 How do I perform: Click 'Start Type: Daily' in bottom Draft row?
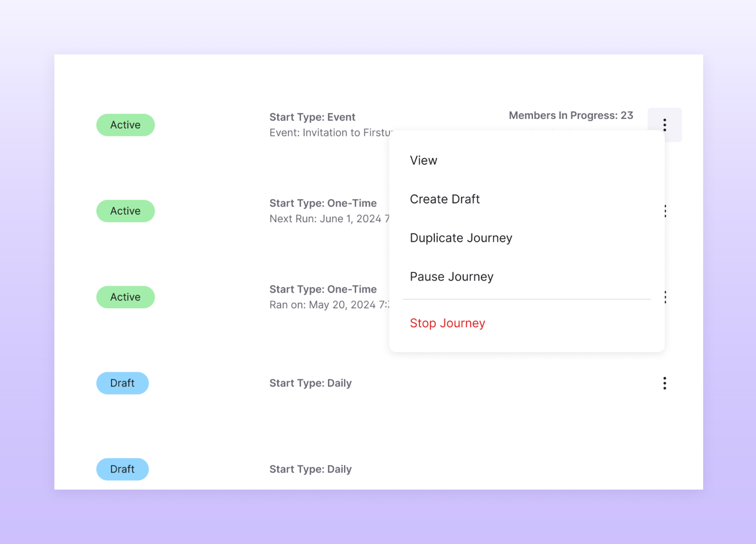coord(310,469)
